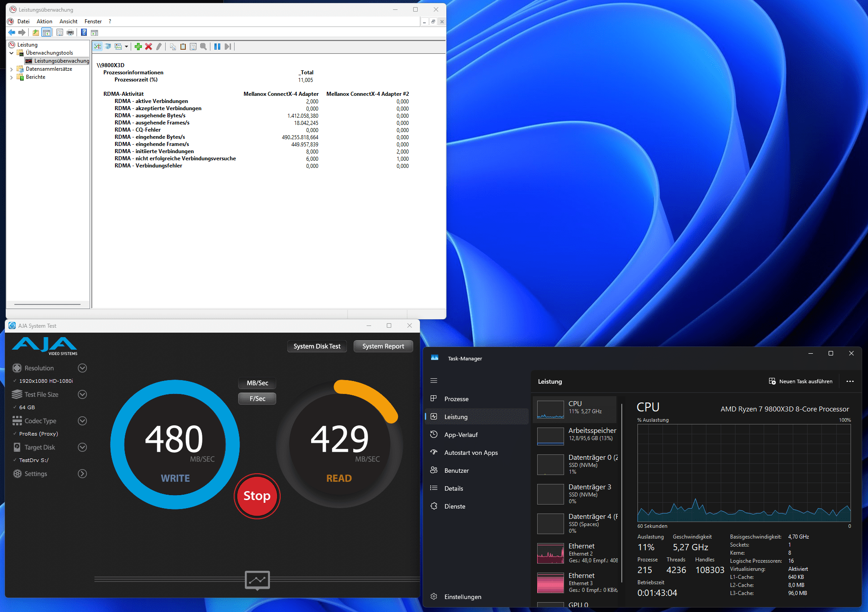Viewport: 868px width, 612px height.
Task: Click the paste counter list clipboard icon
Action: pos(183,47)
